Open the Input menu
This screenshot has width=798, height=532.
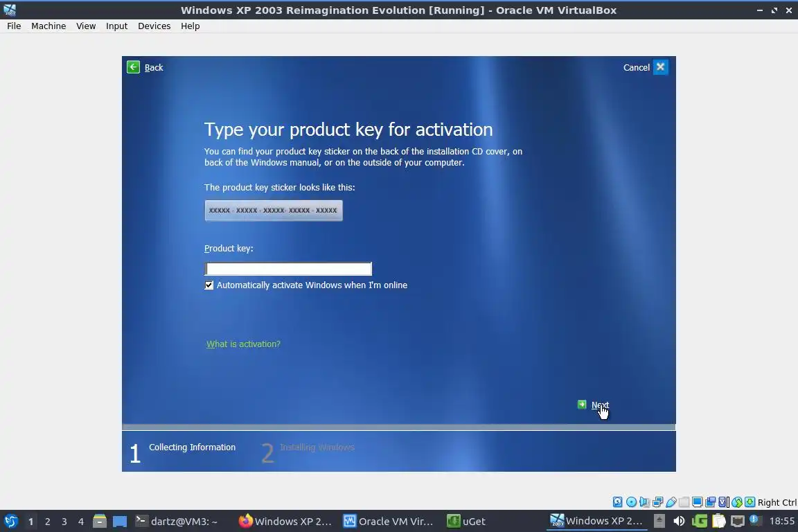click(116, 26)
